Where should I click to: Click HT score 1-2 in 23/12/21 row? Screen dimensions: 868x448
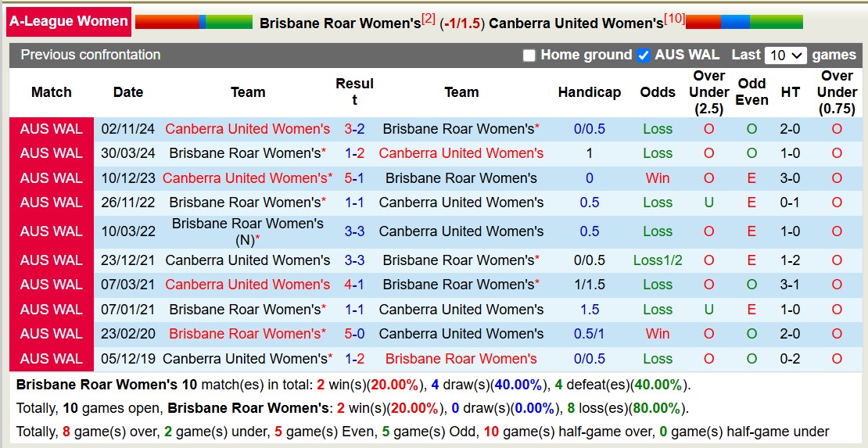790,260
